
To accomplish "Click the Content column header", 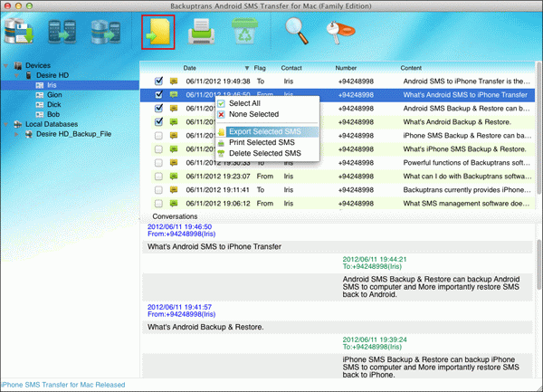I will 411,68.
